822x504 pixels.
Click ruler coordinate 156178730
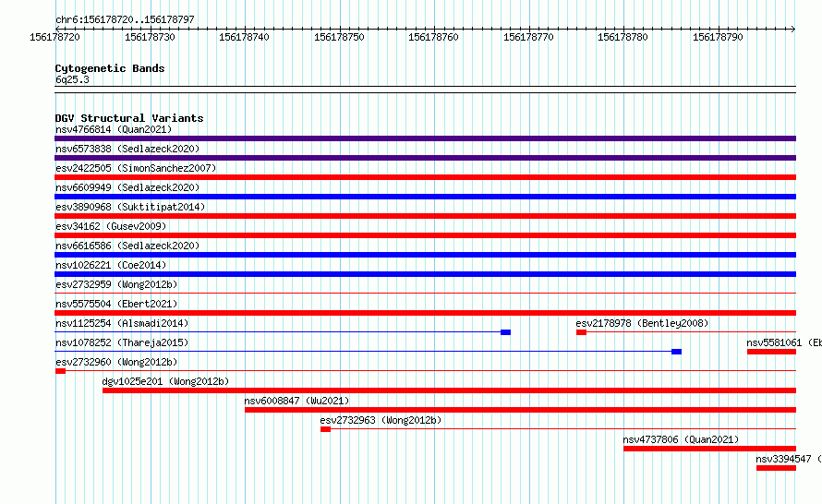[x=150, y=37]
